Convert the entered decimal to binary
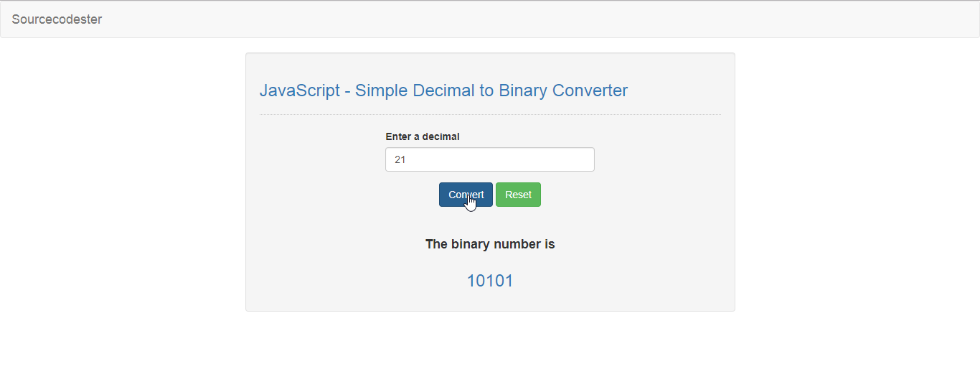The height and width of the screenshot is (382, 980). tap(466, 195)
